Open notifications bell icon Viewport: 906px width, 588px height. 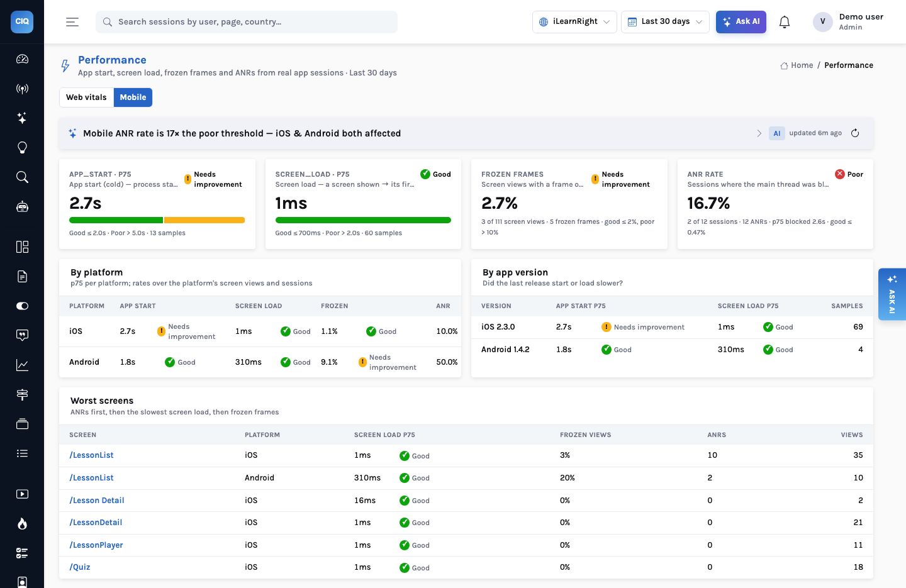point(785,22)
